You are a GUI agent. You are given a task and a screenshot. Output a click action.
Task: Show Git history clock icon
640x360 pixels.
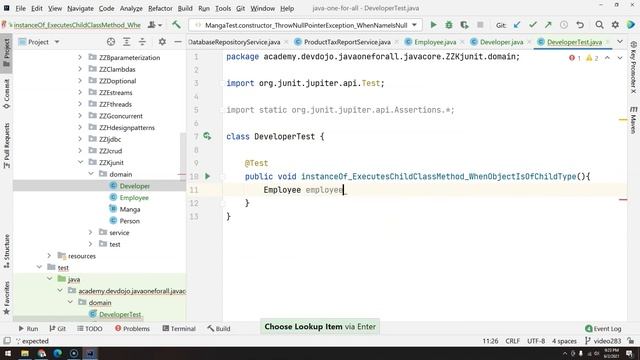coord(564,25)
